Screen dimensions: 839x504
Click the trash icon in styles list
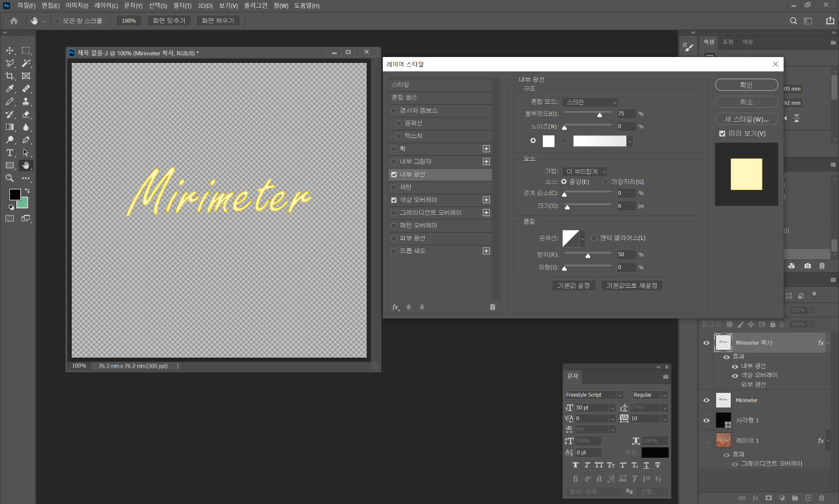point(492,307)
